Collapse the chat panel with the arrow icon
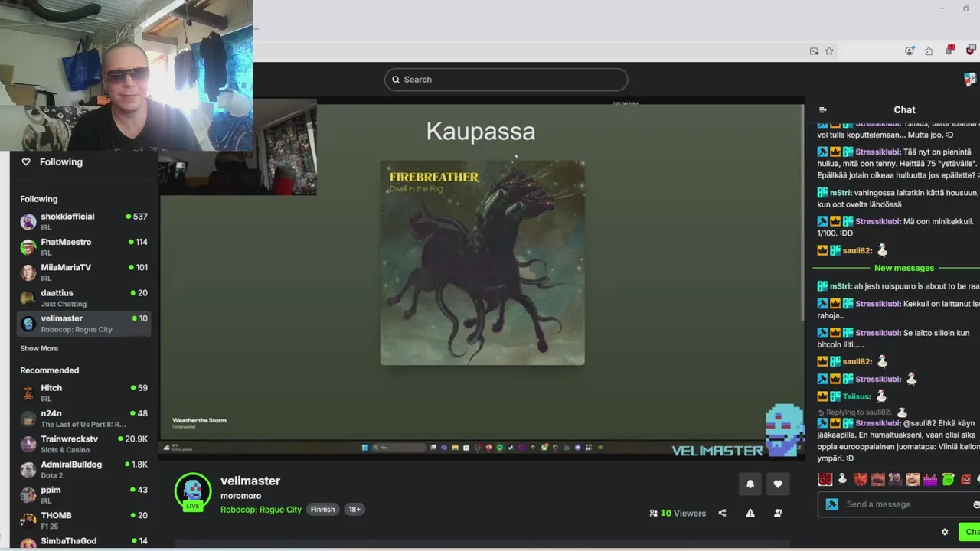Screen dimensions: 980x551 (x=823, y=110)
